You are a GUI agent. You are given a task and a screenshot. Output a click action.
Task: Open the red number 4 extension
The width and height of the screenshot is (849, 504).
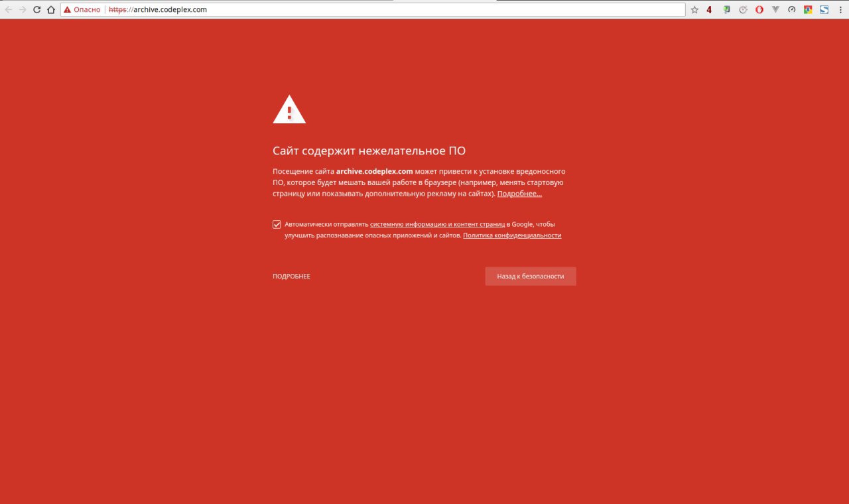(x=709, y=10)
